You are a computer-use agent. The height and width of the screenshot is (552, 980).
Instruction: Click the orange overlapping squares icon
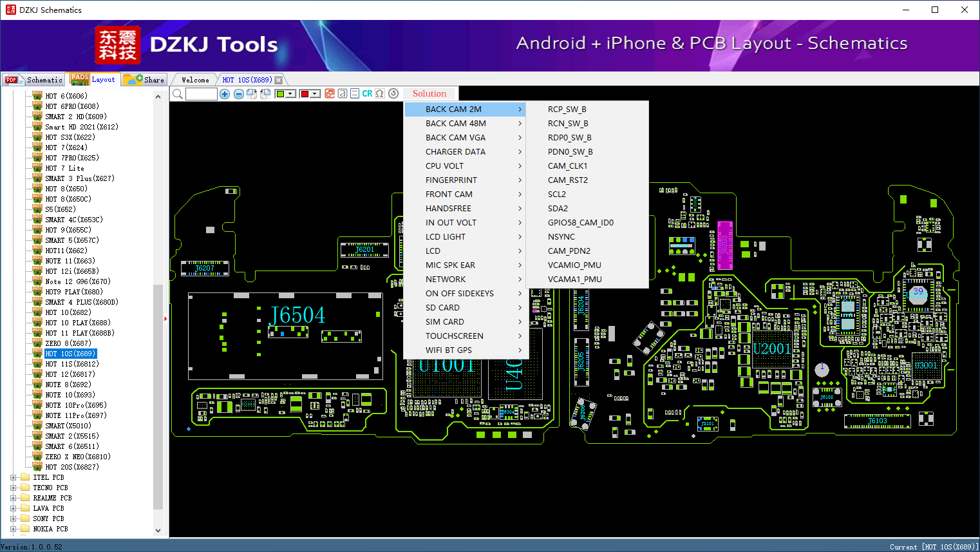click(x=330, y=93)
